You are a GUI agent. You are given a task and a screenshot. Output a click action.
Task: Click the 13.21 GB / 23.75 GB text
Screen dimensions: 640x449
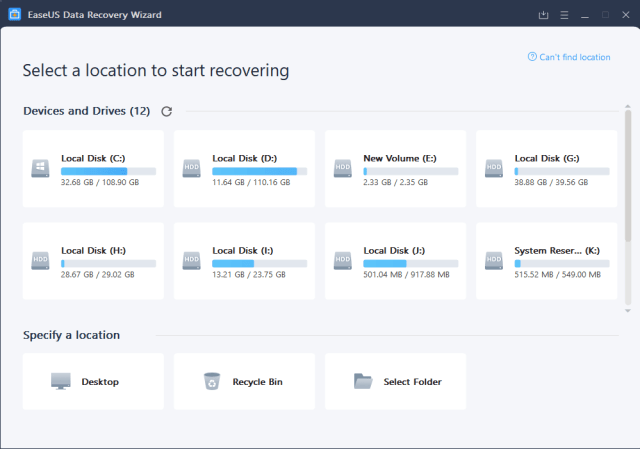tap(249, 275)
